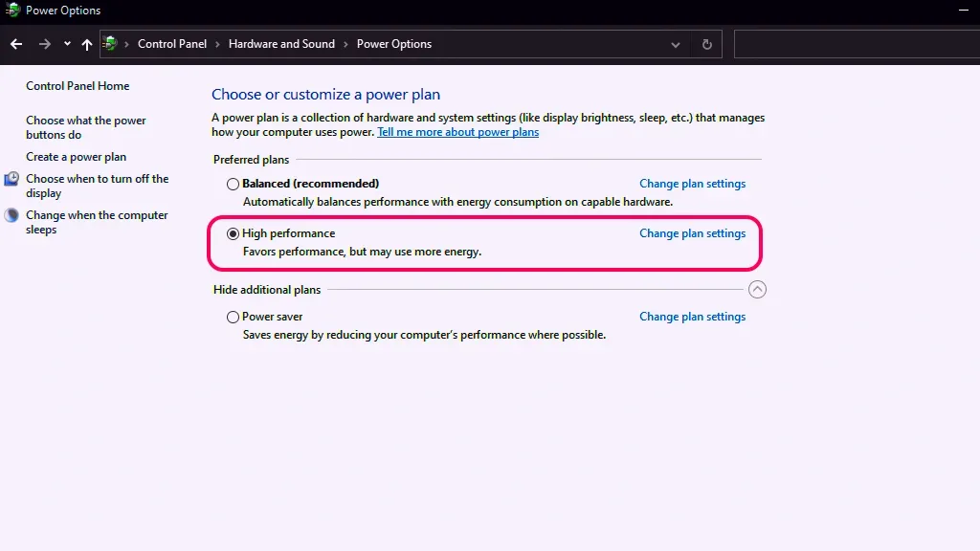The height and width of the screenshot is (551, 980).
Task: Expand the chevron after Control Panel breadcrumb
Action: (x=217, y=44)
